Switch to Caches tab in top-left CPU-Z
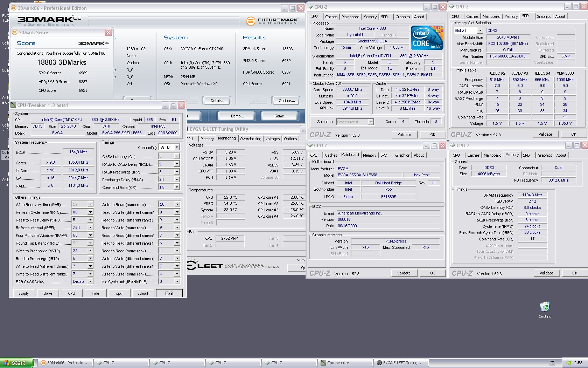 [331, 17]
